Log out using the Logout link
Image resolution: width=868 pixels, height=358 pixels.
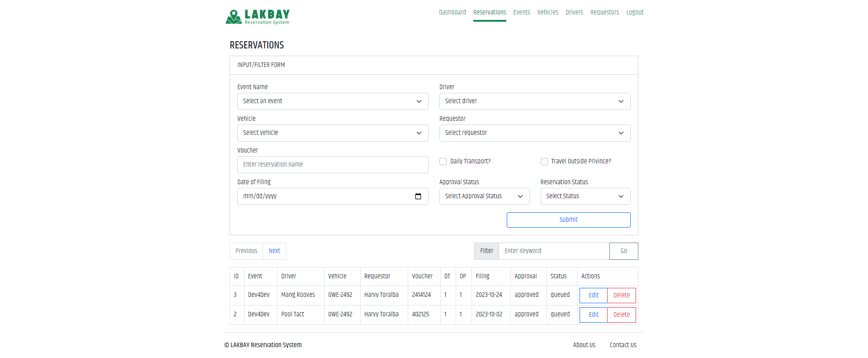tap(635, 12)
